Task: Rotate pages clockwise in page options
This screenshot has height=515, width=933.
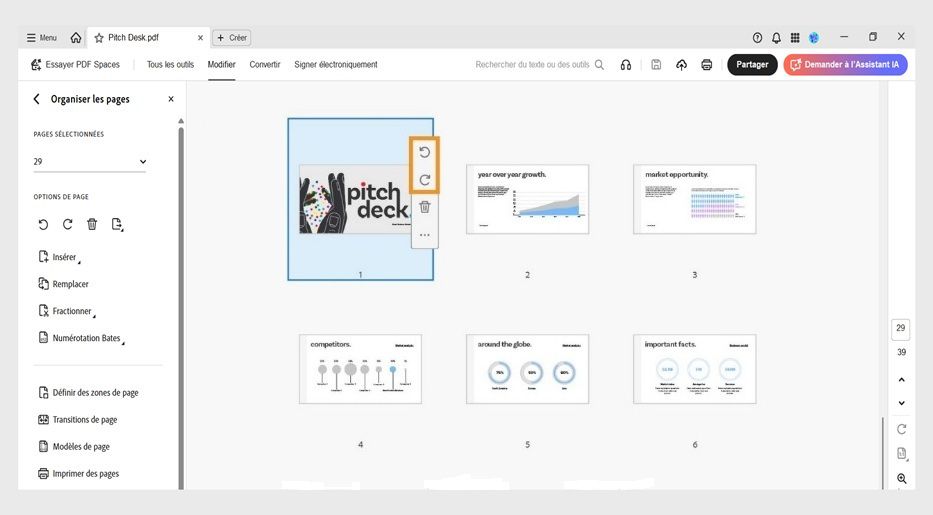Action: (67, 224)
